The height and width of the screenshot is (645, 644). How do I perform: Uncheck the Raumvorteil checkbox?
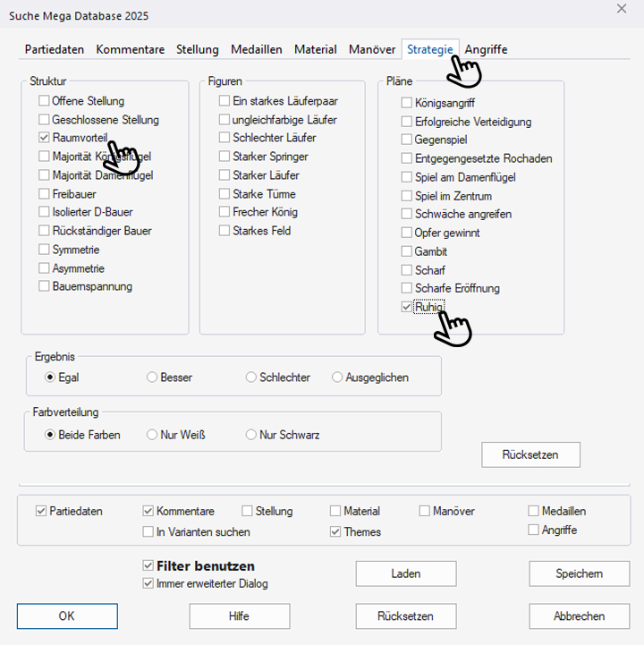[45, 139]
